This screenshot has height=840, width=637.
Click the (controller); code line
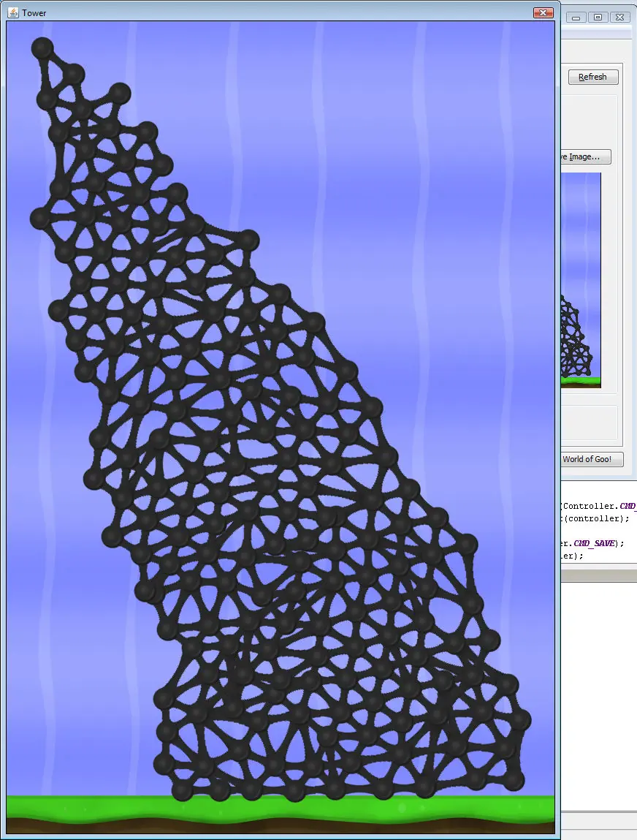click(x=595, y=518)
